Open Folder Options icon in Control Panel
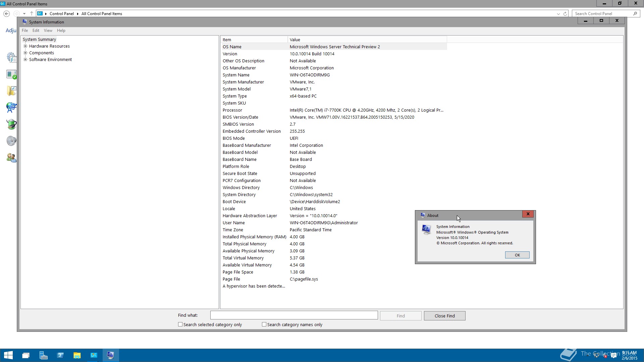The image size is (644, 362). pos(11,91)
